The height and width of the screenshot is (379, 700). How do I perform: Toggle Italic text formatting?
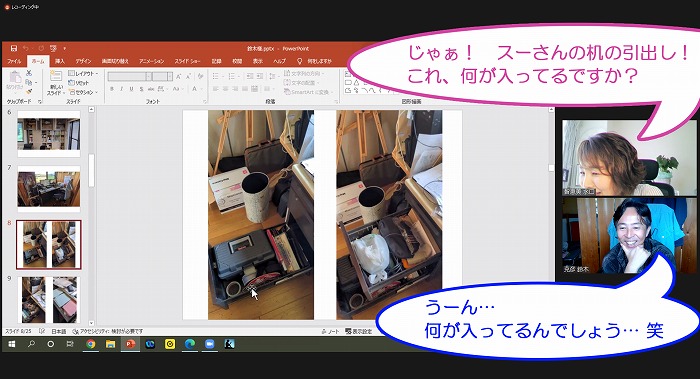[x=121, y=89]
